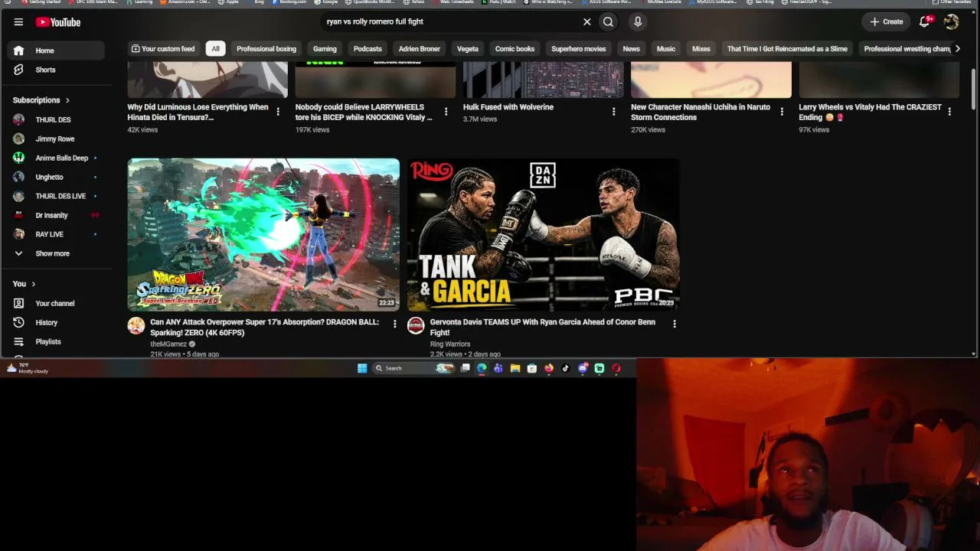The width and height of the screenshot is (980, 551).
Task: Clear the search box with the X icon
Action: [x=587, y=21]
